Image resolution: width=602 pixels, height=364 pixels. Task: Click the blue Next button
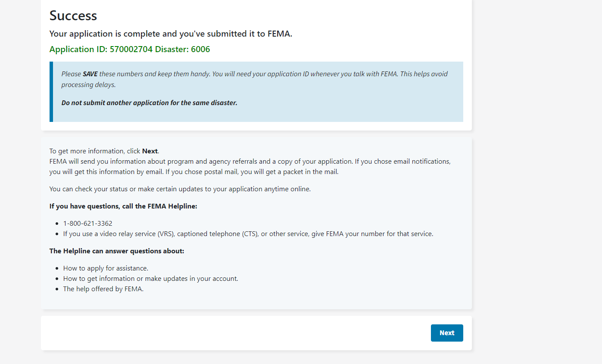(x=446, y=333)
